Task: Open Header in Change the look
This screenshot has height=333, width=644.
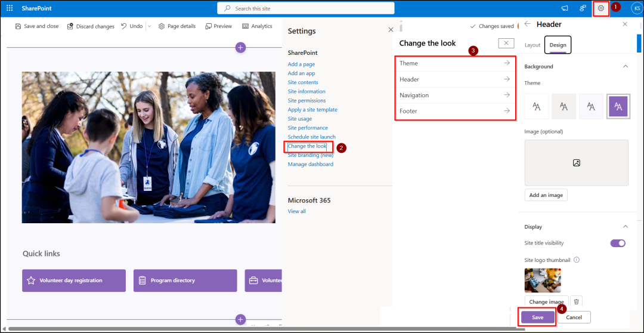Action: (x=455, y=79)
